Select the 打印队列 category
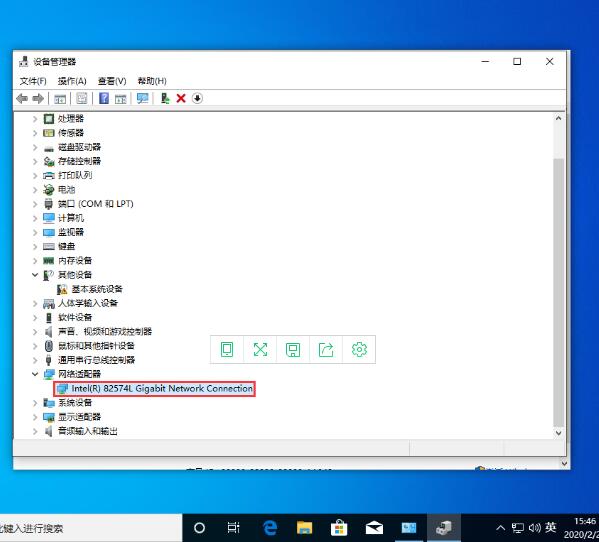 (x=75, y=175)
